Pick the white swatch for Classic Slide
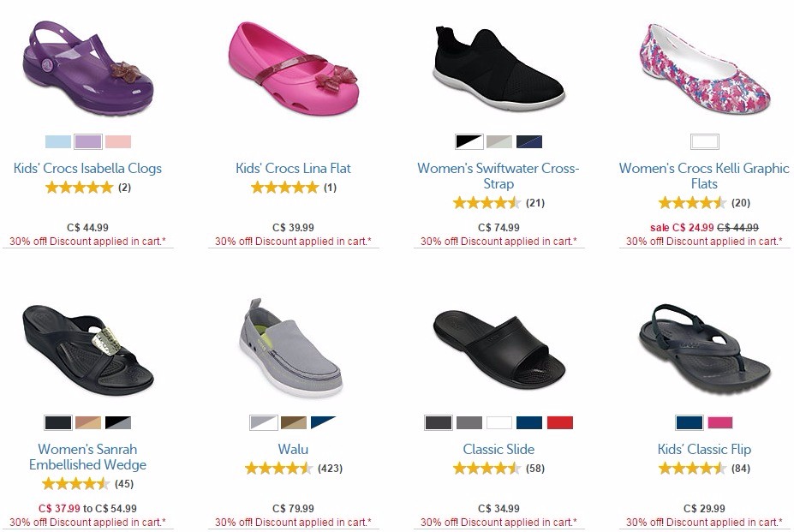Screen dimensions: 794x532 (x=498, y=422)
